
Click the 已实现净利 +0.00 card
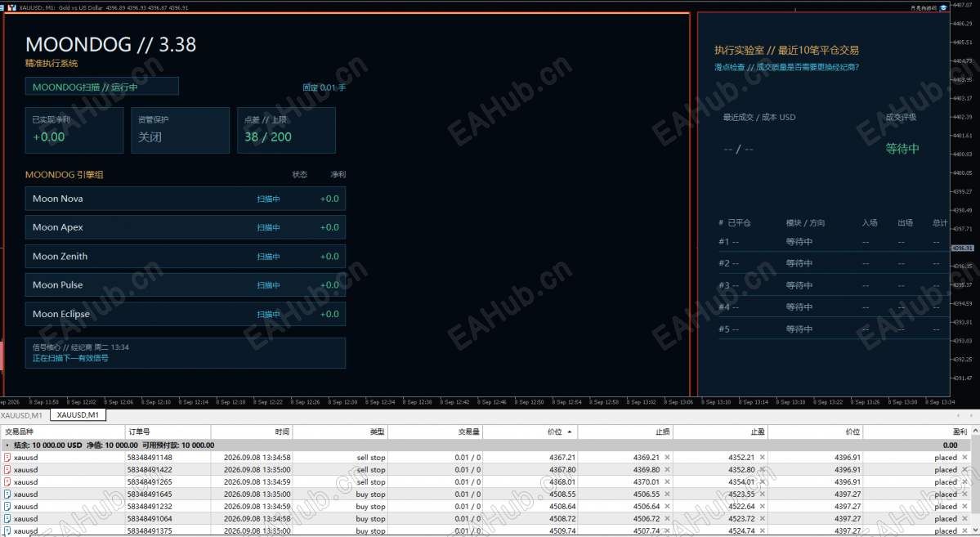pos(74,130)
